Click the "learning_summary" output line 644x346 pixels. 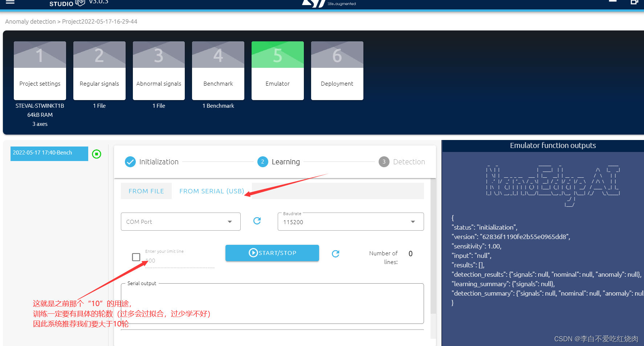point(503,284)
